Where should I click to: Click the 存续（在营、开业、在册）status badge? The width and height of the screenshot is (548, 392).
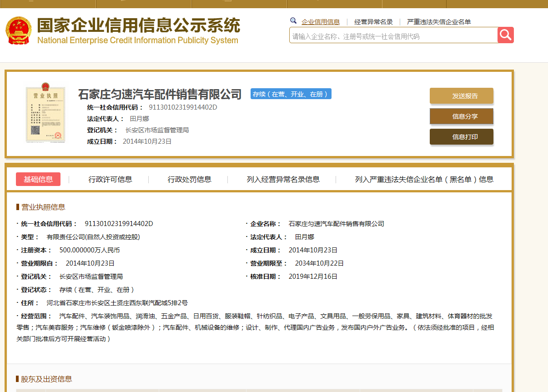point(291,94)
